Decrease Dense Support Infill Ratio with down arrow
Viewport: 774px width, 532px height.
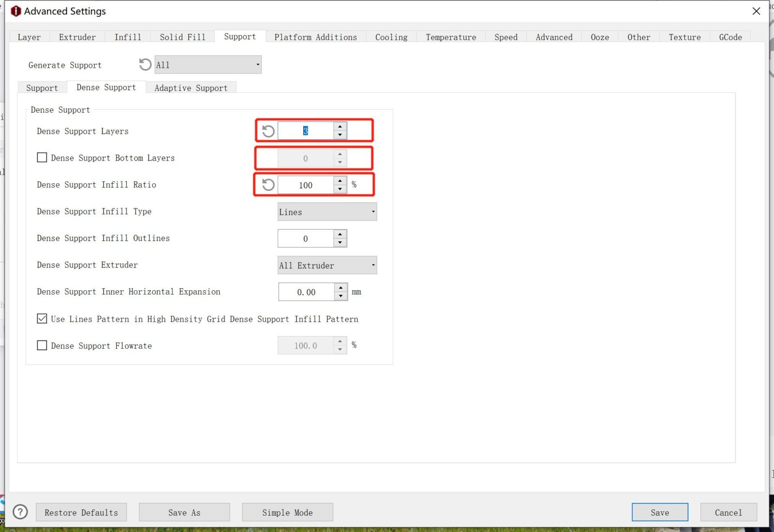click(x=340, y=189)
